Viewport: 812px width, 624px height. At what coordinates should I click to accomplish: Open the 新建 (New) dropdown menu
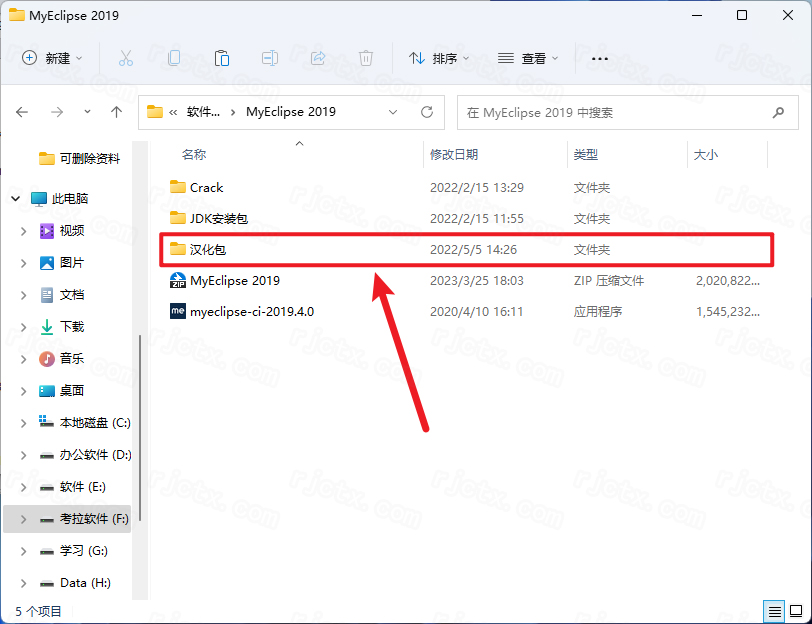pyautogui.click(x=53, y=58)
